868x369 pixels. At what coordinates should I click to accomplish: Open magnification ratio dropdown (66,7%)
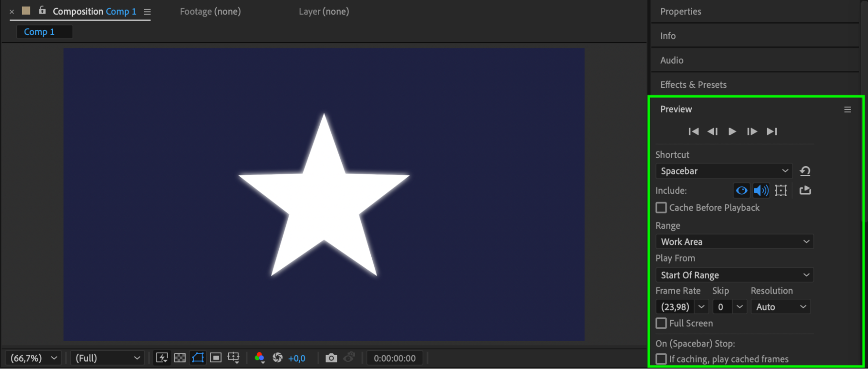[33, 358]
